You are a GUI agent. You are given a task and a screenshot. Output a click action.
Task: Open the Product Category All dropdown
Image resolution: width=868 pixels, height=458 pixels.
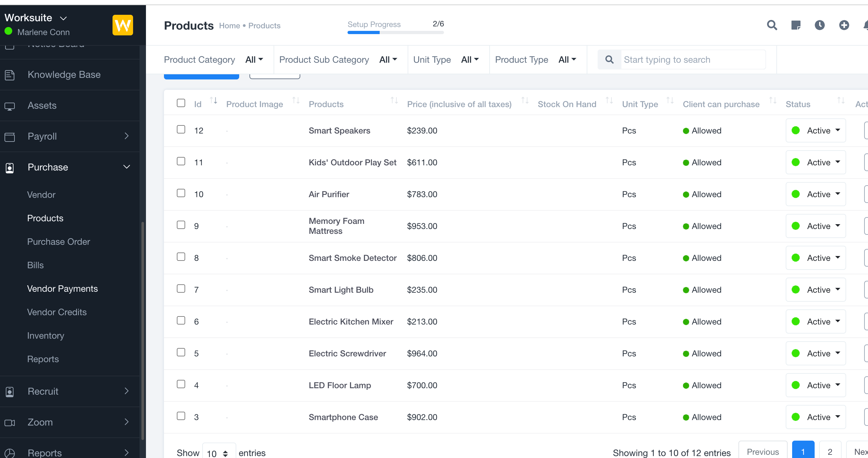(x=254, y=60)
